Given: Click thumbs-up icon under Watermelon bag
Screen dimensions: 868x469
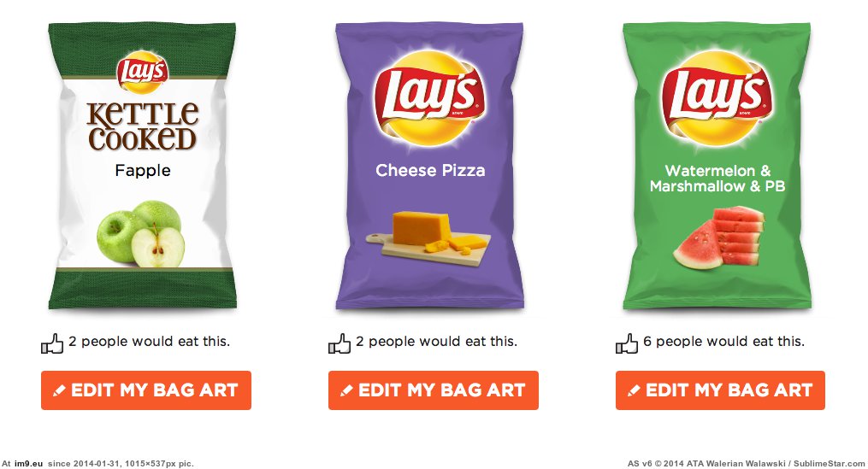Looking at the screenshot, I should (x=627, y=343).
